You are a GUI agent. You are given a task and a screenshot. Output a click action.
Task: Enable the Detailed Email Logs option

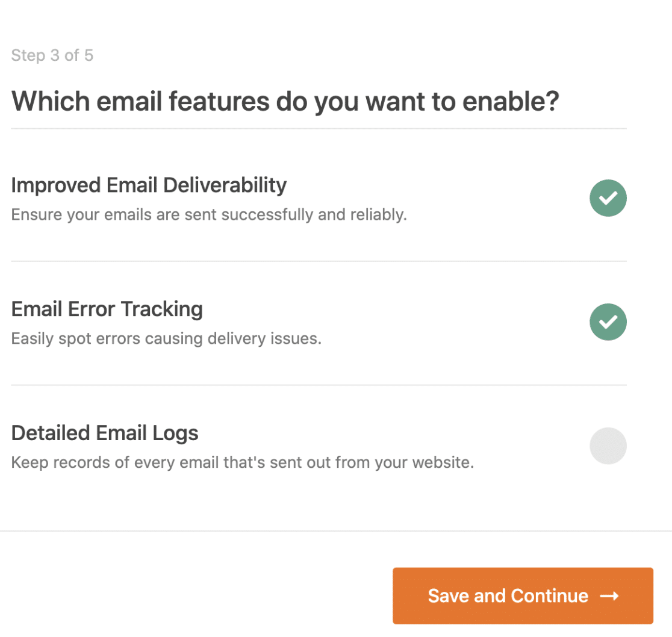608,446
